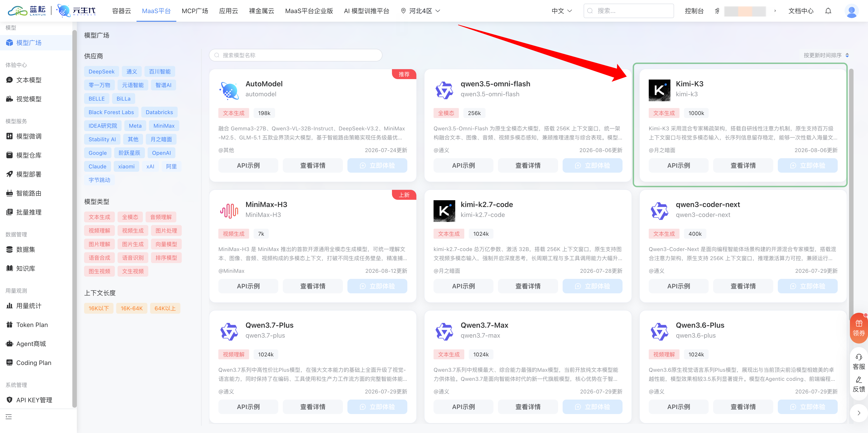The width and height of the screenshot is (868, 433).
Task: Toggle the OpenAI supplier filter
Action: click(x=161, y=153)
